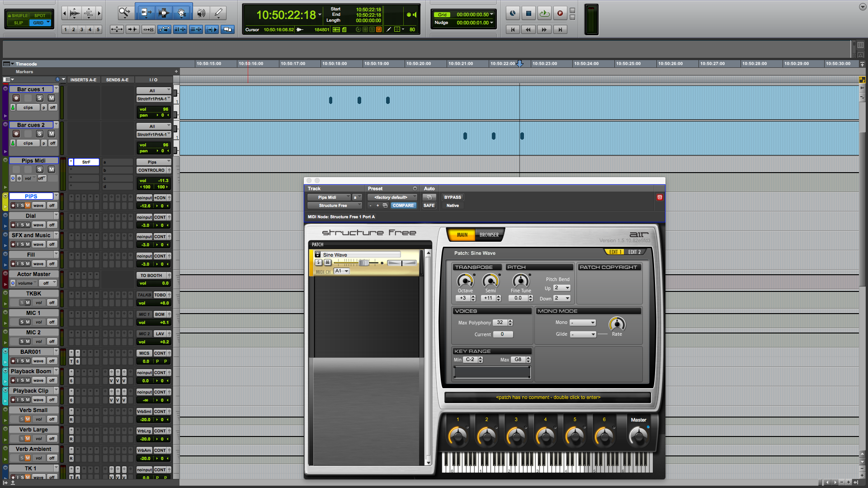The image size is (868, 488).
Task: Record-enable the Bar cues 1 track
Action: coord(16,98)
